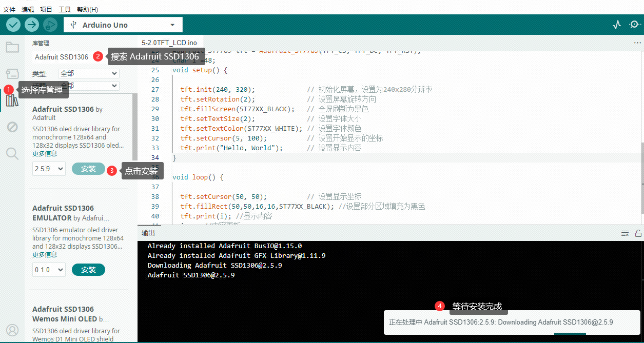644x343 pixels.
Task: Open the 项目 menu
Action: coord(46,9)
